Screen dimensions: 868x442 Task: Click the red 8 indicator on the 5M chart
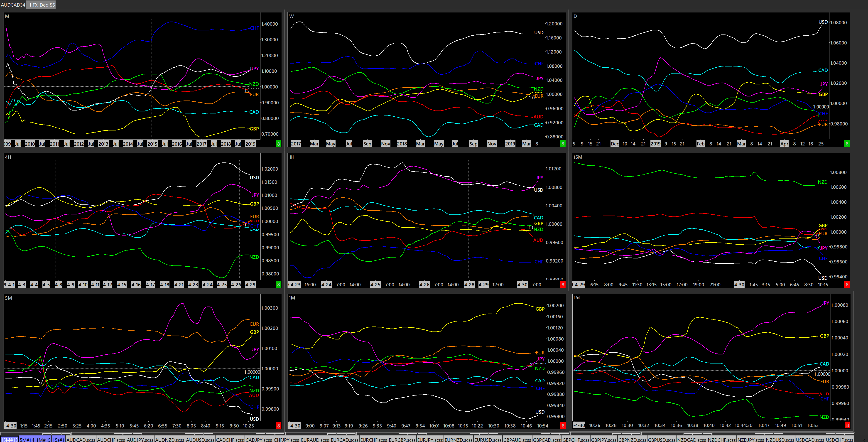tap(278, 426)
